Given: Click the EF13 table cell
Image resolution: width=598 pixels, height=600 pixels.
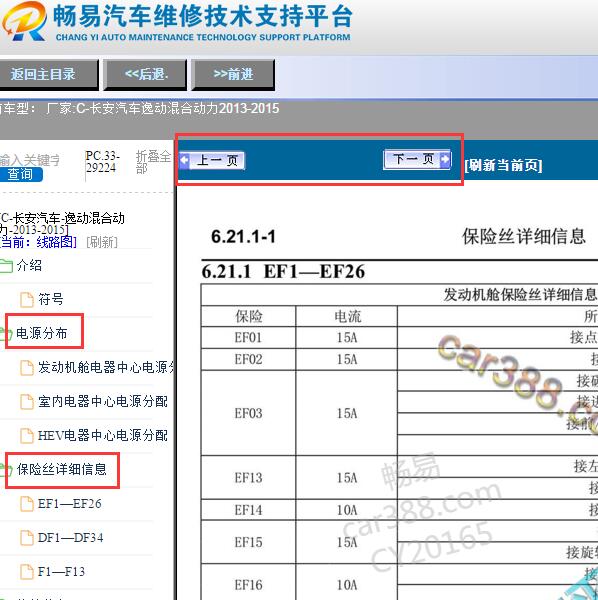Looking at the screenshot, I should 248,478.
